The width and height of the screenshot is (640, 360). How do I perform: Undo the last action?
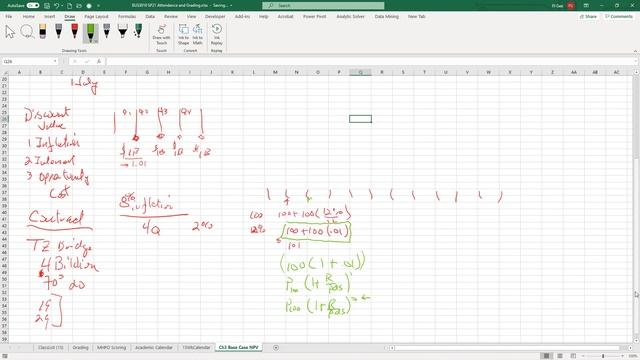coord(56,6)
